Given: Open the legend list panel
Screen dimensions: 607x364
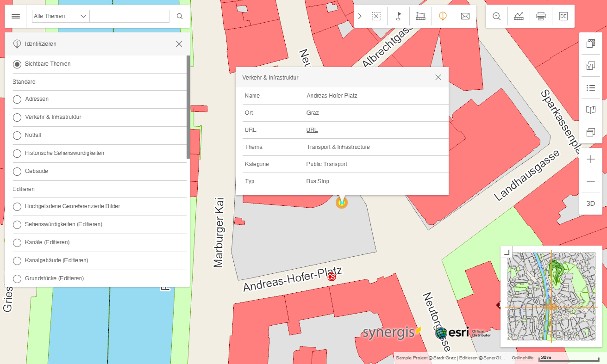Looking at the screenshot, I should pos(590,87).
